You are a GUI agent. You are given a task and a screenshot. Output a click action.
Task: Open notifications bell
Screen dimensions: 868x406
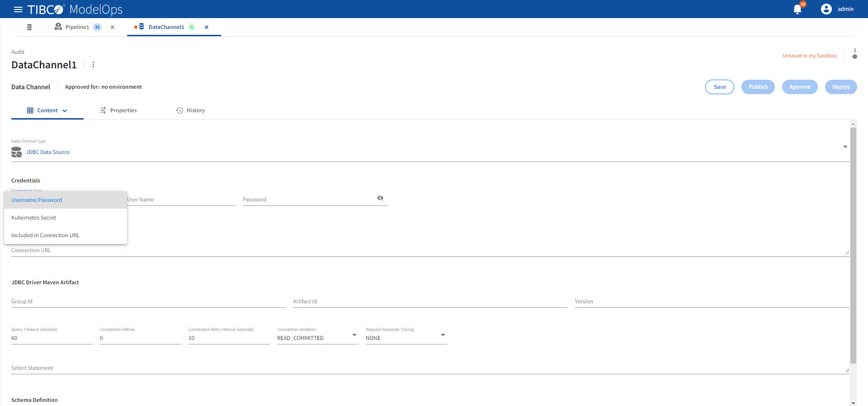[x=797, y=10]
